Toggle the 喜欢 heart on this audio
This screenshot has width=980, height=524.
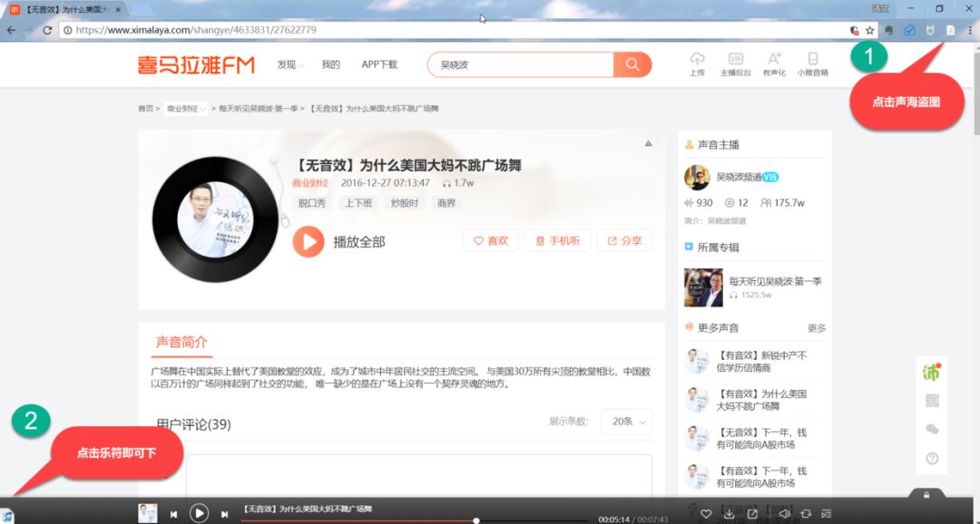click(x=490, y=240)
